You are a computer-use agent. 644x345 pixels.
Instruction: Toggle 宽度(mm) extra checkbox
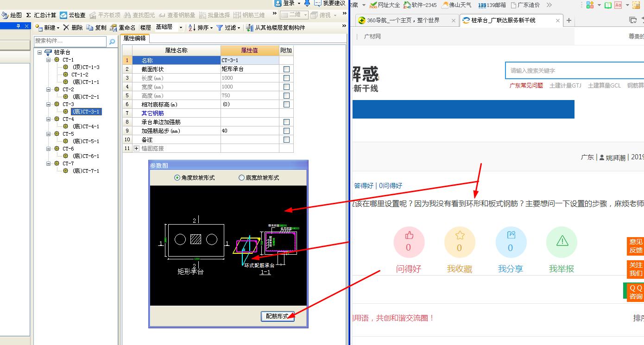pyautogui.click(x=286, y=87)
